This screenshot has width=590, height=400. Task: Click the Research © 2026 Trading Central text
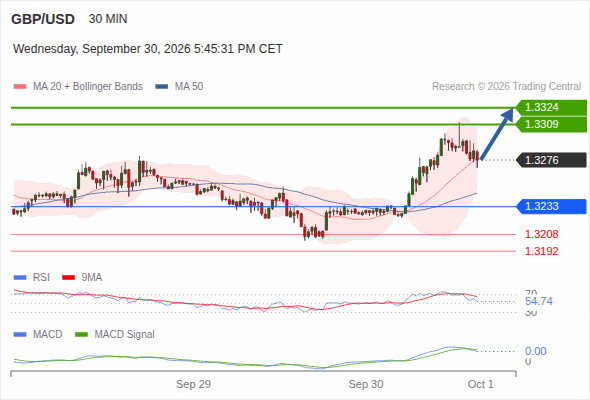pos(506,87)
